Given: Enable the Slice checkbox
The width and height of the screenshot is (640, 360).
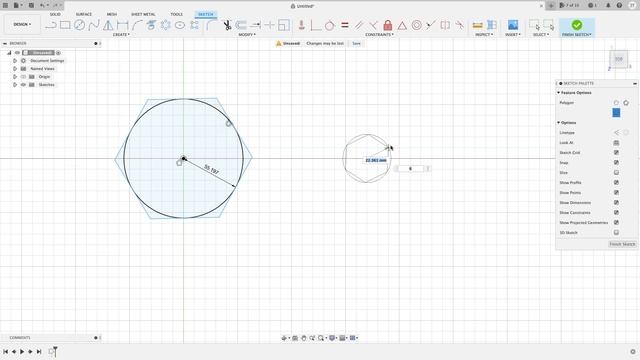Looking at the screenshot, I should pyautogui.click(x=616, y=173).
